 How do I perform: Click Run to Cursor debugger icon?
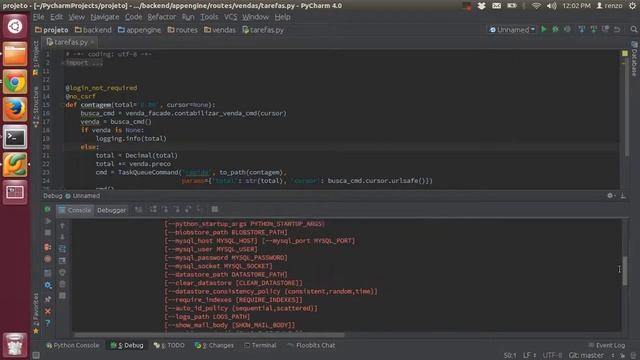click(200, 210)
